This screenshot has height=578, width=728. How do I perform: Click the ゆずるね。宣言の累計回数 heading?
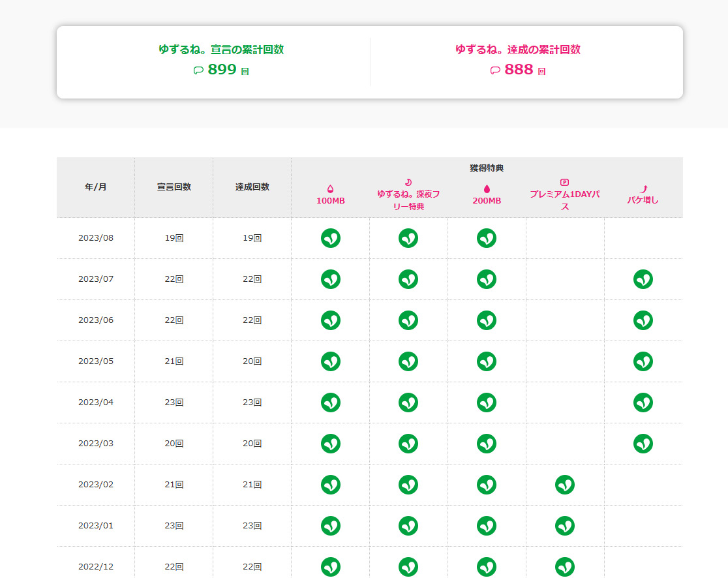[221, 50]
